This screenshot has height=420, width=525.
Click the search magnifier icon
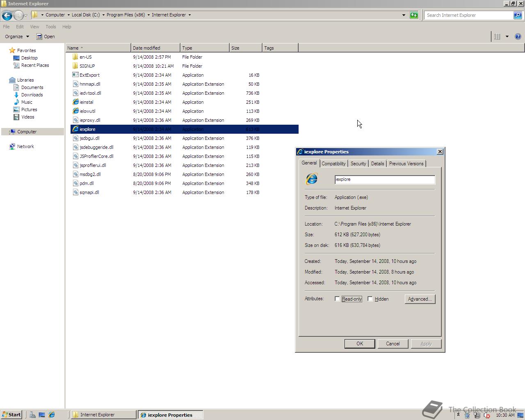518,15
